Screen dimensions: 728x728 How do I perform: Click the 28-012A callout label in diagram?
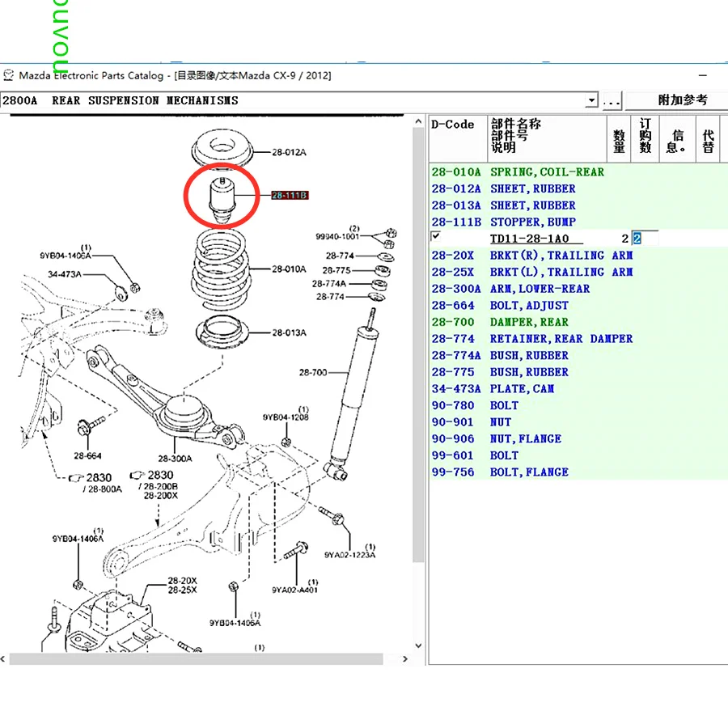[290, 152]
